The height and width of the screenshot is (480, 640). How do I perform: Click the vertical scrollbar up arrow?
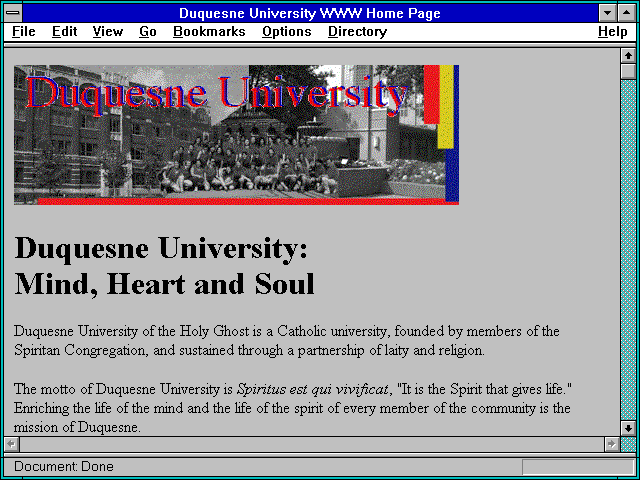628,56
